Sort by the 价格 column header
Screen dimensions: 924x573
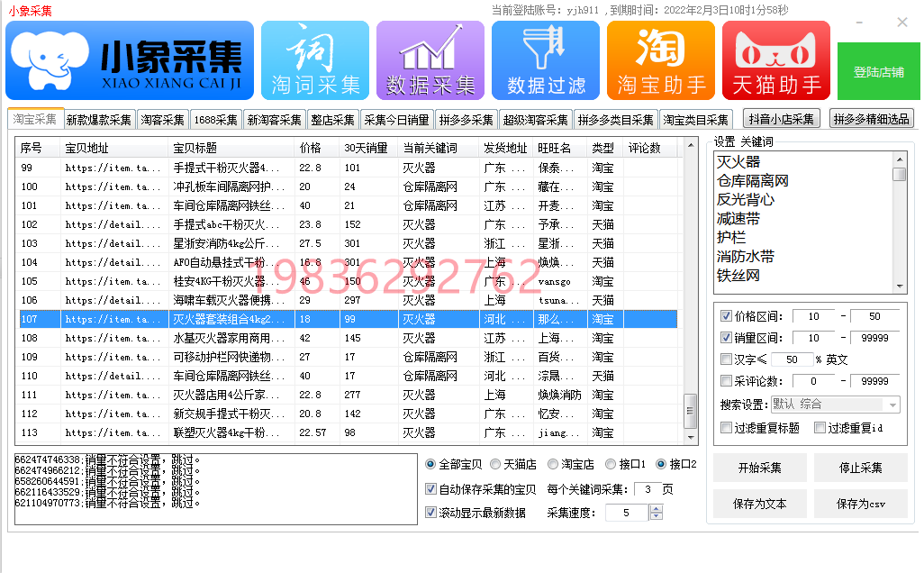[x=316, y=148]
